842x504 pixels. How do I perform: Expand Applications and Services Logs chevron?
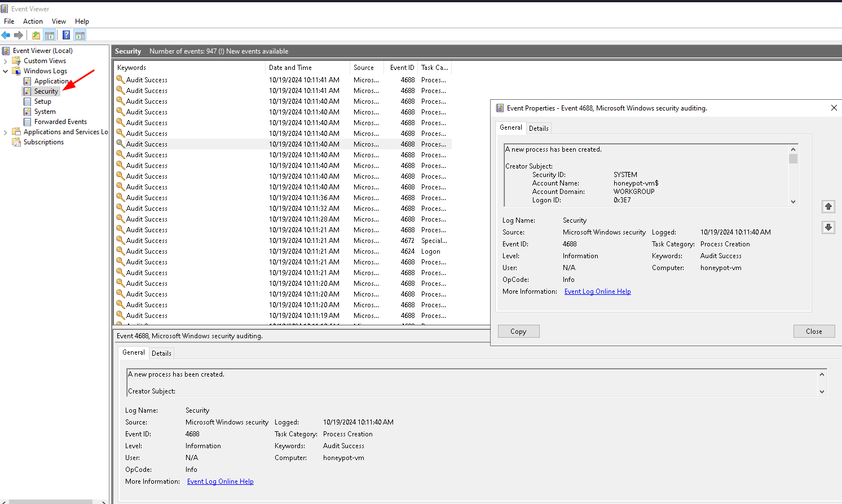[6, 132]
